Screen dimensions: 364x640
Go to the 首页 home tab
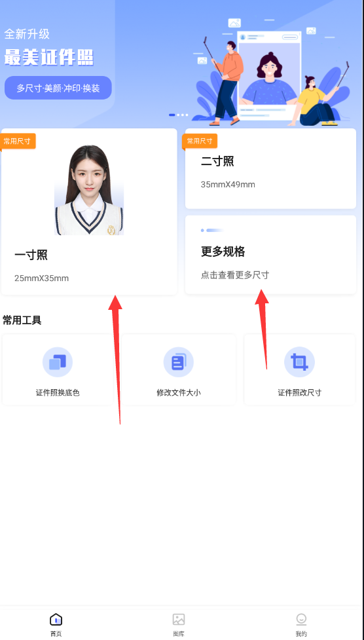pos(56,625)
